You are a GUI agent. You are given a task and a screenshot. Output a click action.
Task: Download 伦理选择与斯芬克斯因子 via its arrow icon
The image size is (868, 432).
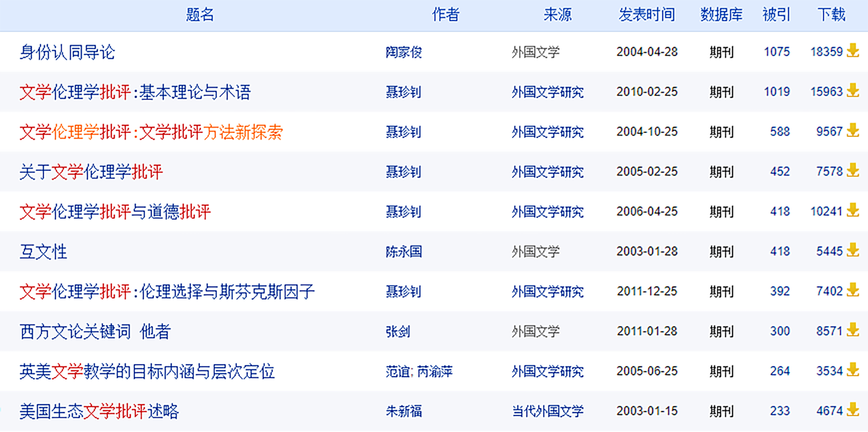[x=853, y=290]
